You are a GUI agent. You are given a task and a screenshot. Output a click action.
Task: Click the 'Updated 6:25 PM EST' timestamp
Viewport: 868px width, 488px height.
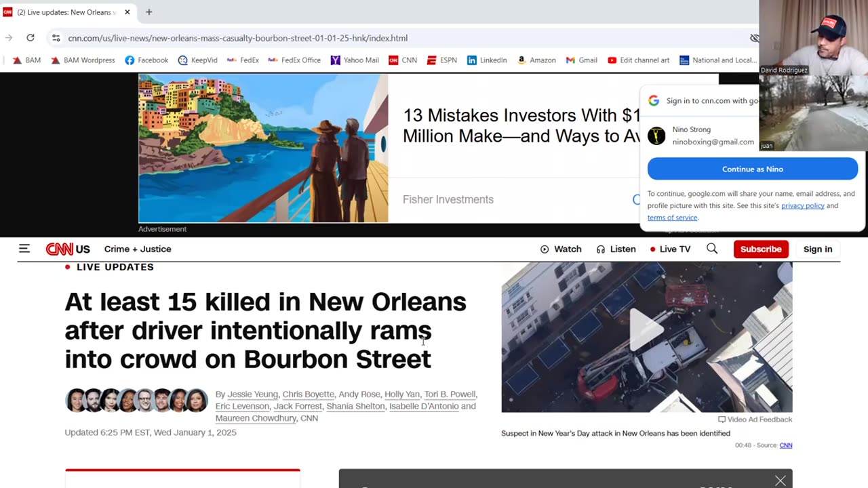(x=151, y=432)
